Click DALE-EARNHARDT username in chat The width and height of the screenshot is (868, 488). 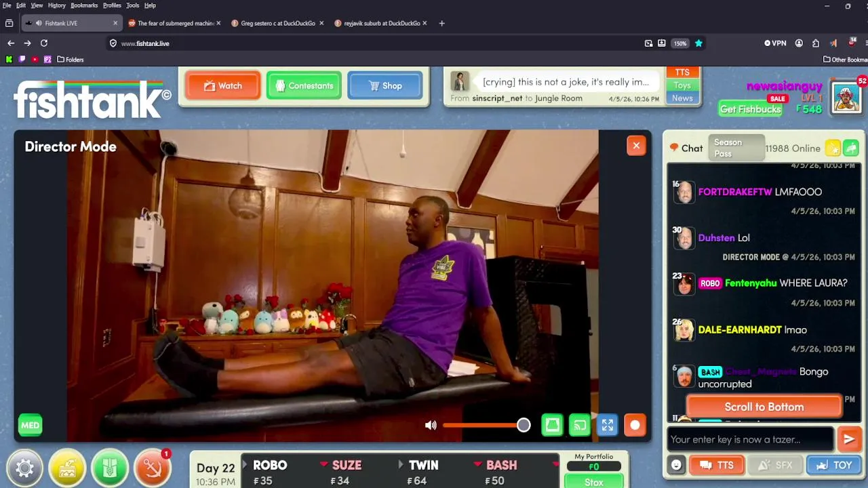pyautogui.click(x=740, y=329)
